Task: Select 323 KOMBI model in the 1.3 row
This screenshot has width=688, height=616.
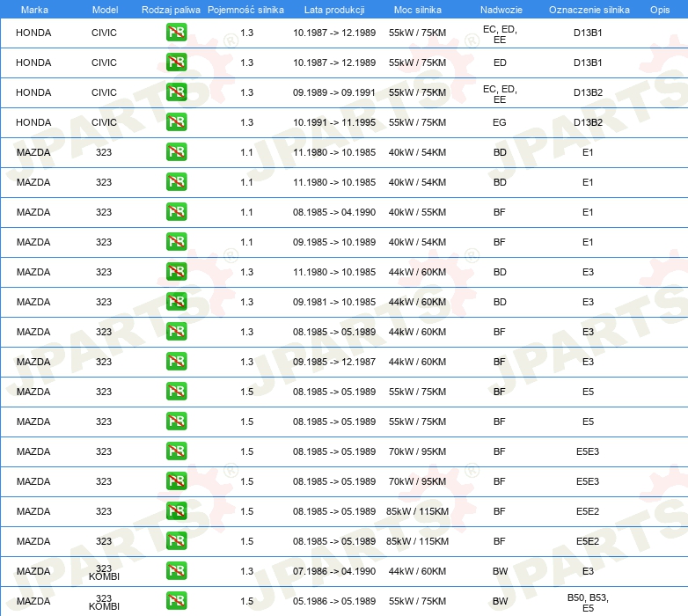Action: click(x=104, y=572)
